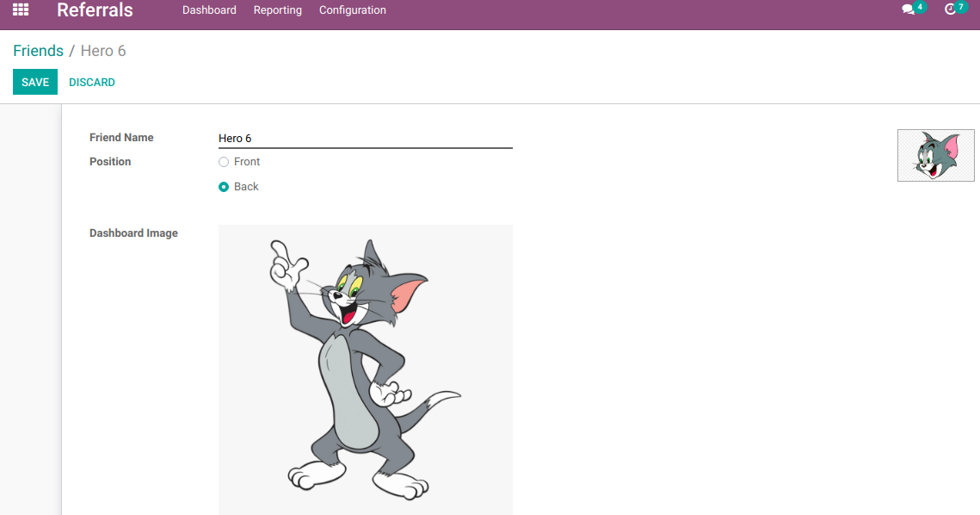Click the Referrals app title
This screenshot has width=980, height=515.
click(x=95, y=10)
